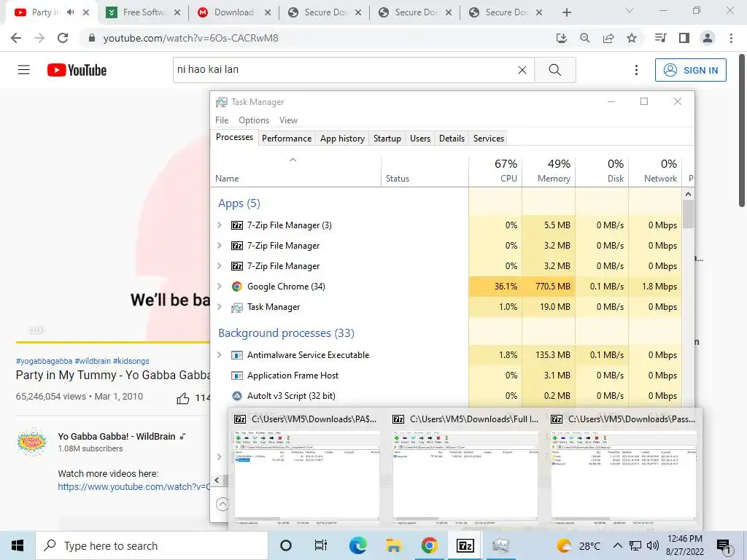
Task: Click install app icon in address bar
Action: (x=562, y=38)
